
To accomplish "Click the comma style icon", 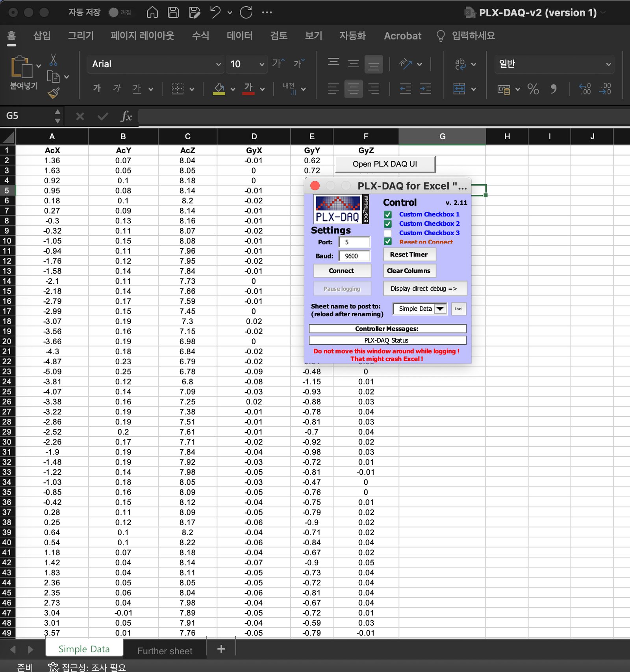I will click(x=554, y=89).
